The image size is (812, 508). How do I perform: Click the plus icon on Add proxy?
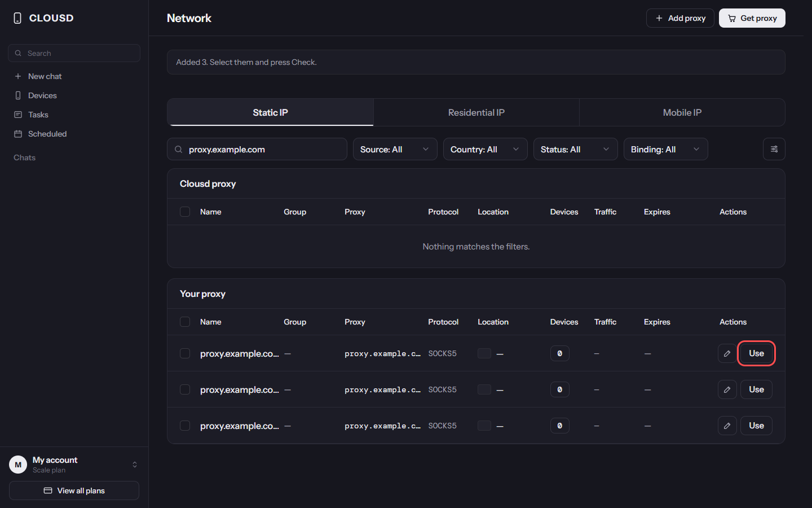click(659, 18)
